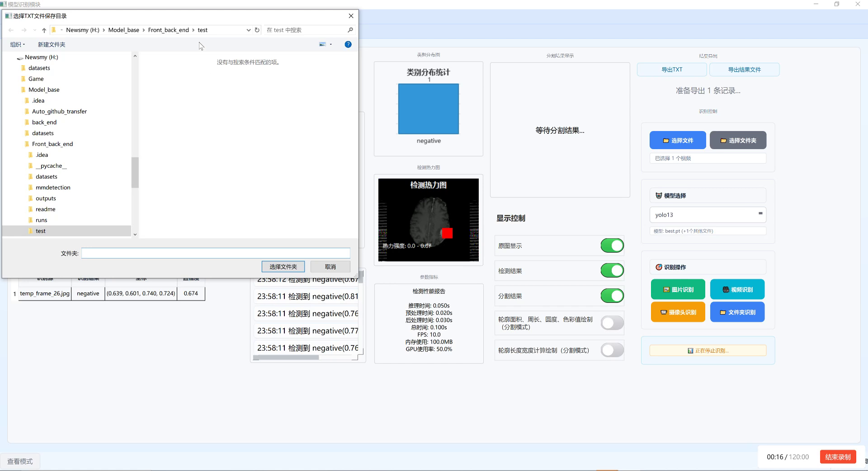Click the 结束录制 recording timer control
The width and height of the screenshot is (868, 471).
[837, 457]
